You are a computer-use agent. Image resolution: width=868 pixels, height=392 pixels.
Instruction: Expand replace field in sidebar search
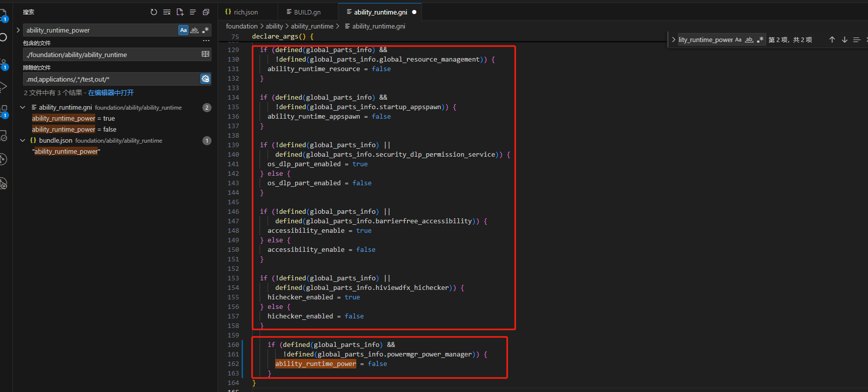[x=18, y=30]
